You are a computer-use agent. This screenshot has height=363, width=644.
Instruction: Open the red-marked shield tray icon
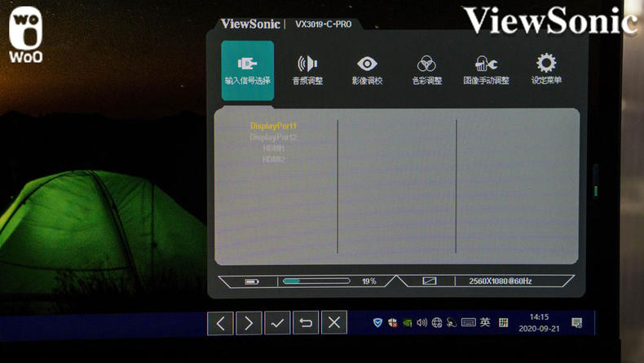coord(393,323)
